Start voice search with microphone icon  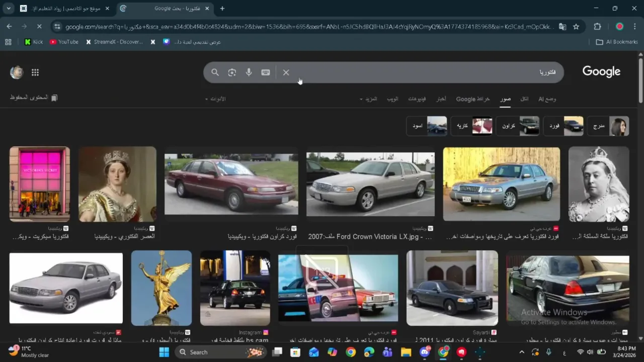249,72
